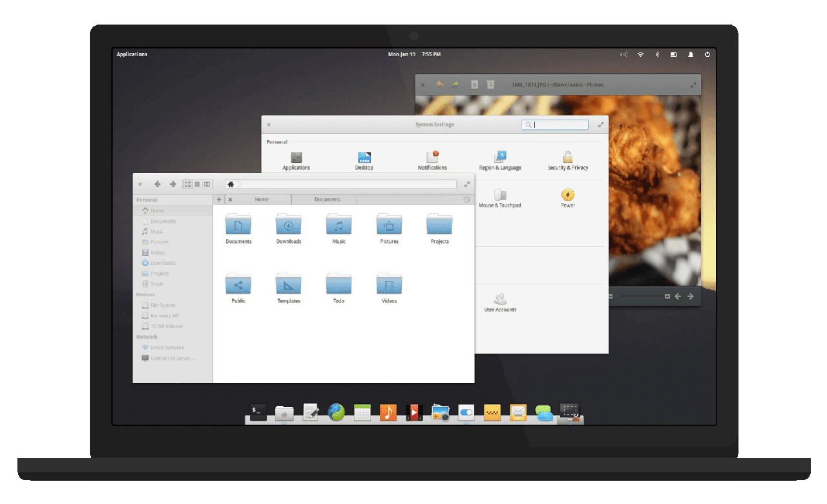Image resolution: width=827 pixels, height=504 pixels.
Task: Open the sound volume indicator menu
Action: [x=623, y=54]
